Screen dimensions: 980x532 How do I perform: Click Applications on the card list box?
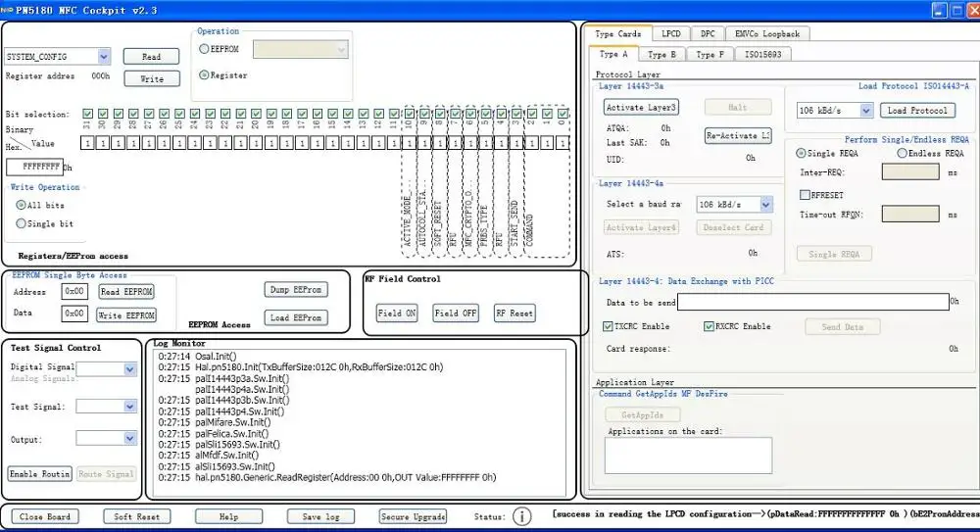[688, 456]
